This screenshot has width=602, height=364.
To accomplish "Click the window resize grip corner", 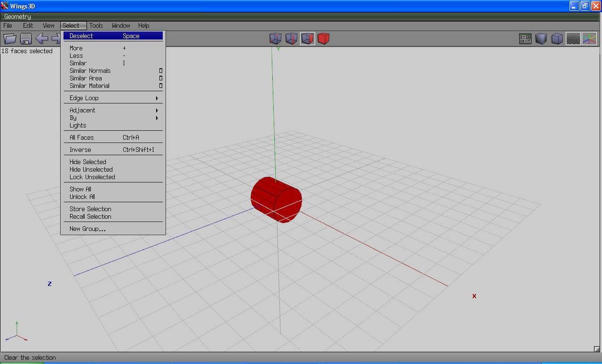I will (x=597, y=348).
